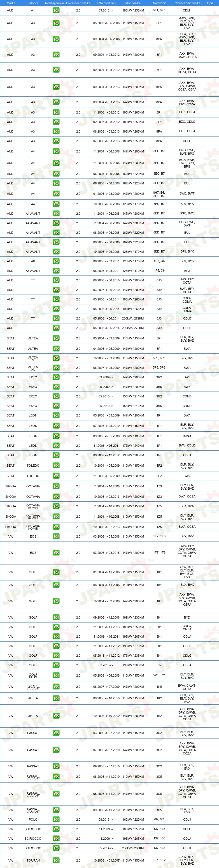Click the Rodzaj paliwa column header
Screen dimensions: 219x868
tap(54, 3)
